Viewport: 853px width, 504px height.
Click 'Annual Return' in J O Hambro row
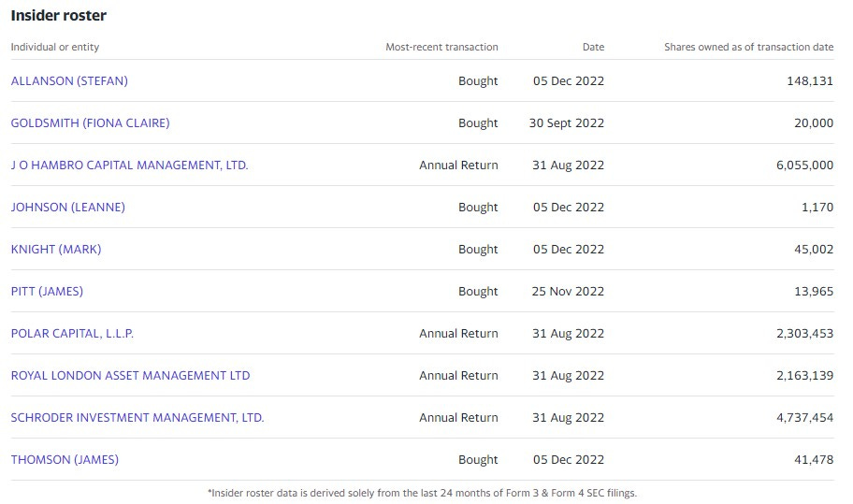point(458,166)
